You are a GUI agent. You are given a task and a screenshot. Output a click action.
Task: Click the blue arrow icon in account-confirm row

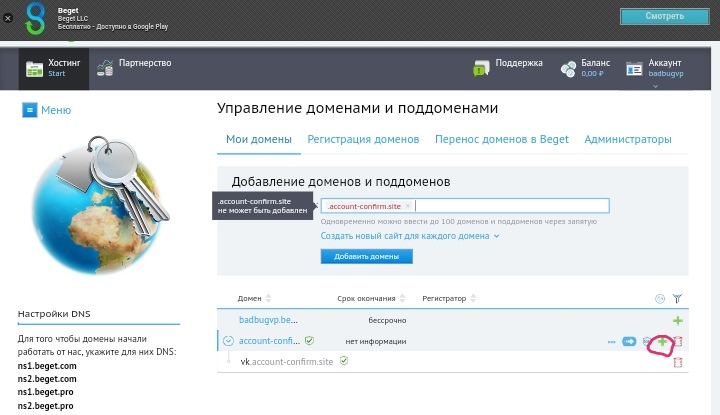pos(630,342)
